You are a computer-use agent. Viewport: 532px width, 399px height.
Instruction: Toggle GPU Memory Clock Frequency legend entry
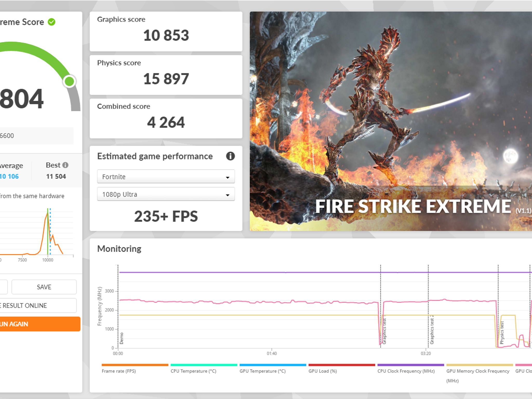(x=480, y=374)
